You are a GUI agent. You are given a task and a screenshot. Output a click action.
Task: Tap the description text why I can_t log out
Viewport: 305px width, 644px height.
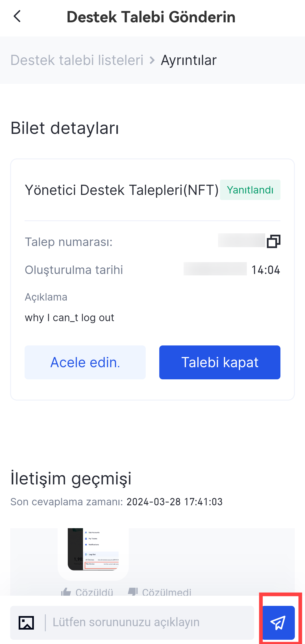click(x=69, y=318)
